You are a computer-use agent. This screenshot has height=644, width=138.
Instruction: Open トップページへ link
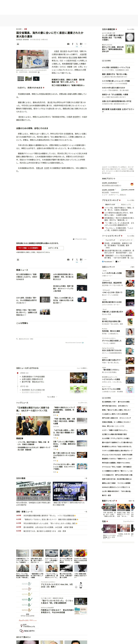83,403
